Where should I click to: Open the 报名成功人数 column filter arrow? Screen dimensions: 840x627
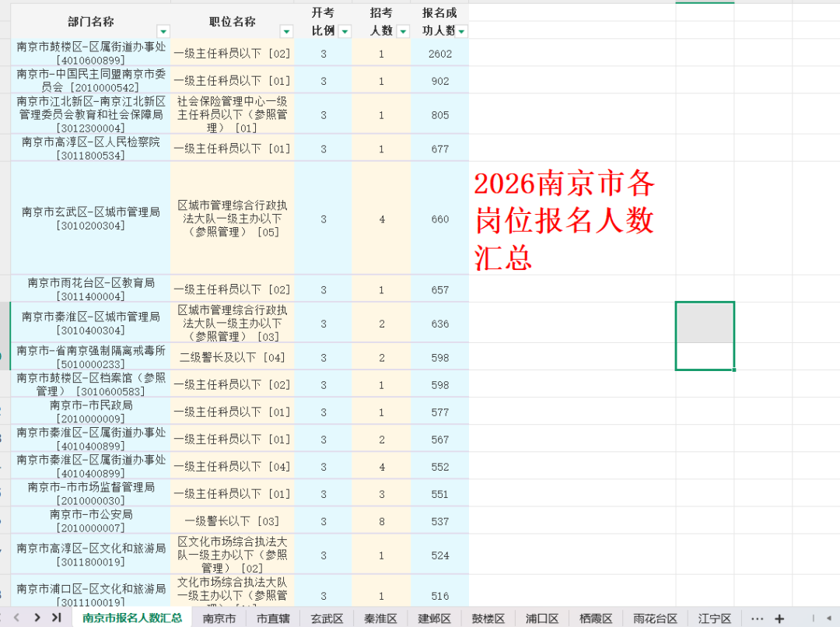[461, 31]
